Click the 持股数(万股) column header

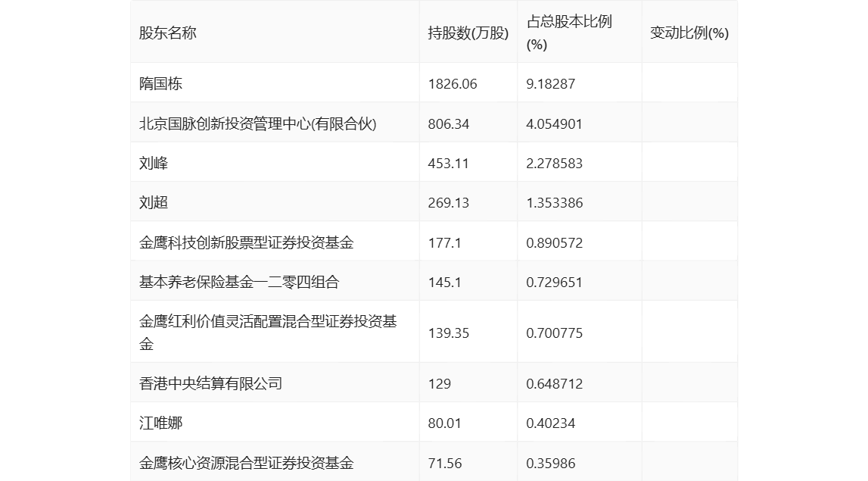[x=468, y=33]
